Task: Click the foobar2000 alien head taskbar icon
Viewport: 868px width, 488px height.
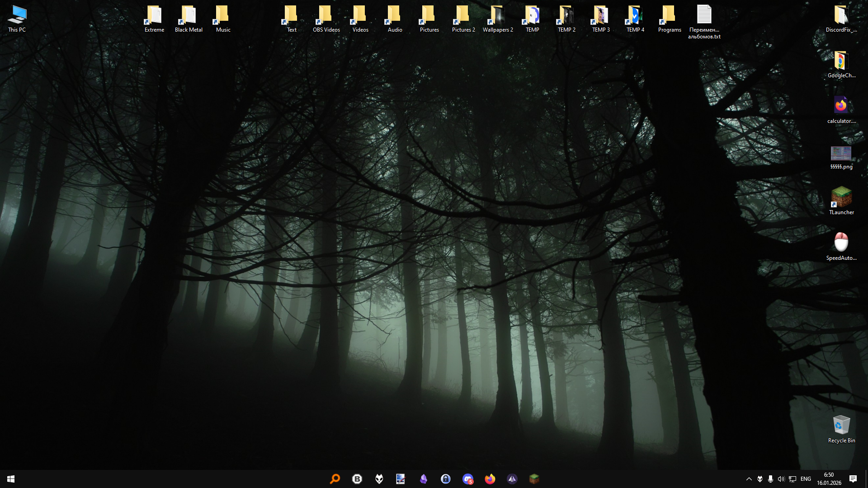Action: click(x=379, y=479)
